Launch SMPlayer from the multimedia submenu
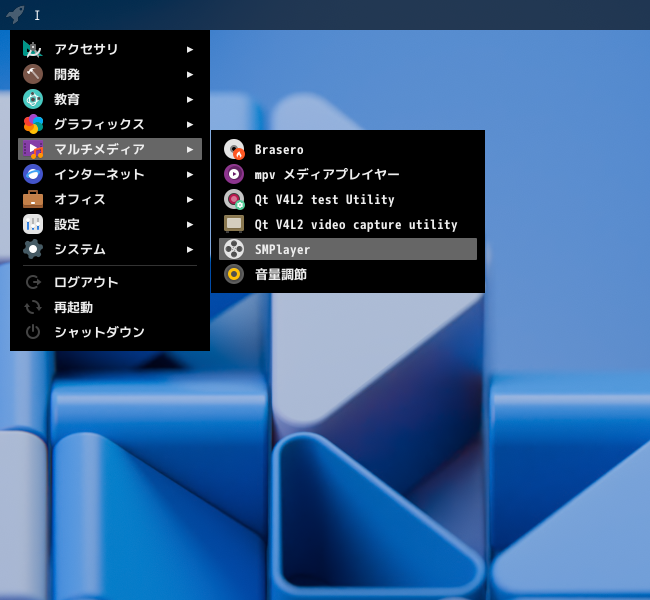650x600 pixels. click(x=348, y=249)
